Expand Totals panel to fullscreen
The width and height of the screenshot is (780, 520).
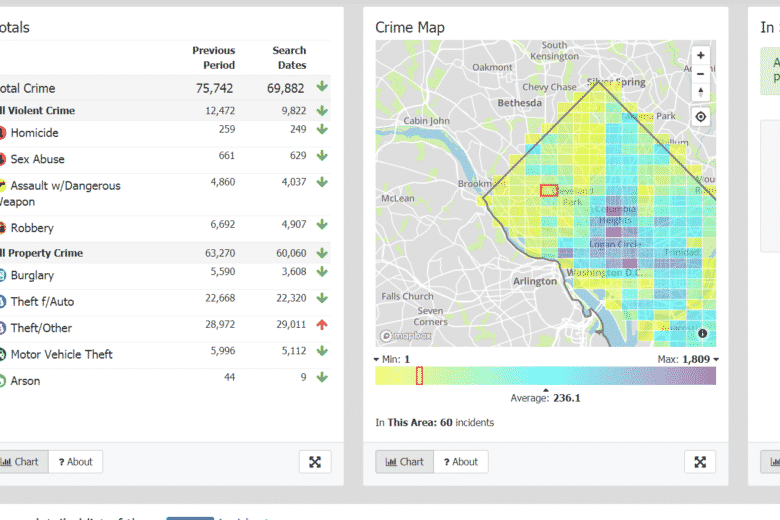(x=314, y=462)
